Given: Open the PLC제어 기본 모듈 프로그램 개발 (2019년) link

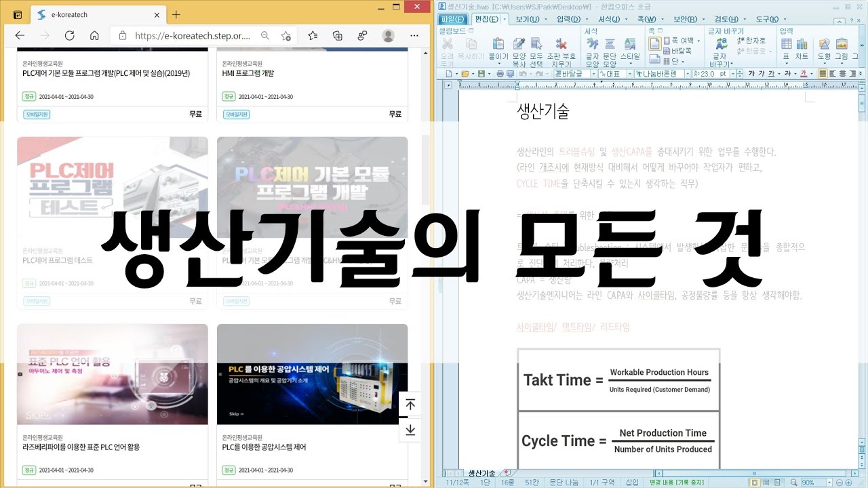Looking at the screenshot, I should 106,73.
